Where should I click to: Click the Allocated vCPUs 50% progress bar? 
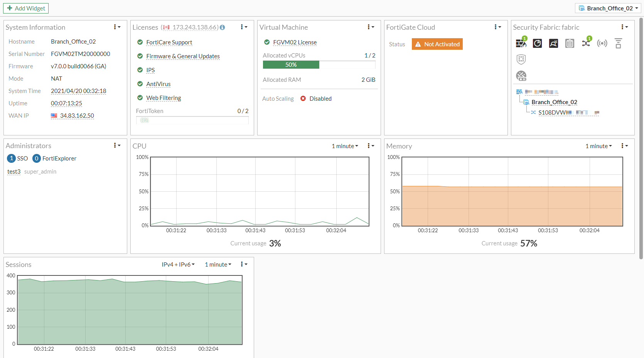(291, 65)
